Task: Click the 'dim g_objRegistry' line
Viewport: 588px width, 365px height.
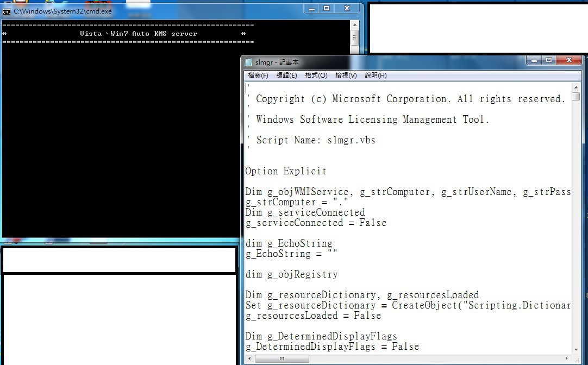Action: tap(292, 275)
